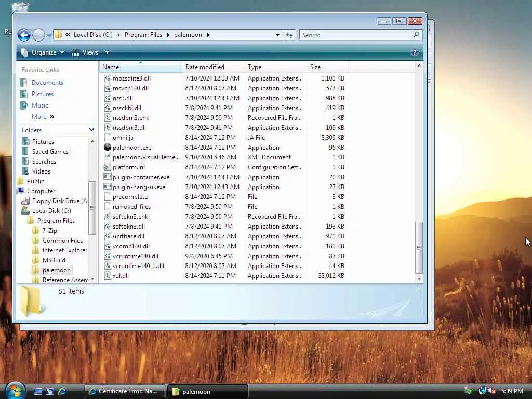
Task: Select platform.ini file icon
Action: 108,167
